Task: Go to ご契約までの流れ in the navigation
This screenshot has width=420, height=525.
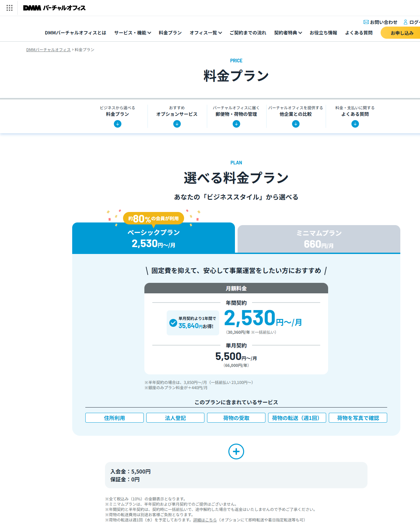Action: click(248, 33)
